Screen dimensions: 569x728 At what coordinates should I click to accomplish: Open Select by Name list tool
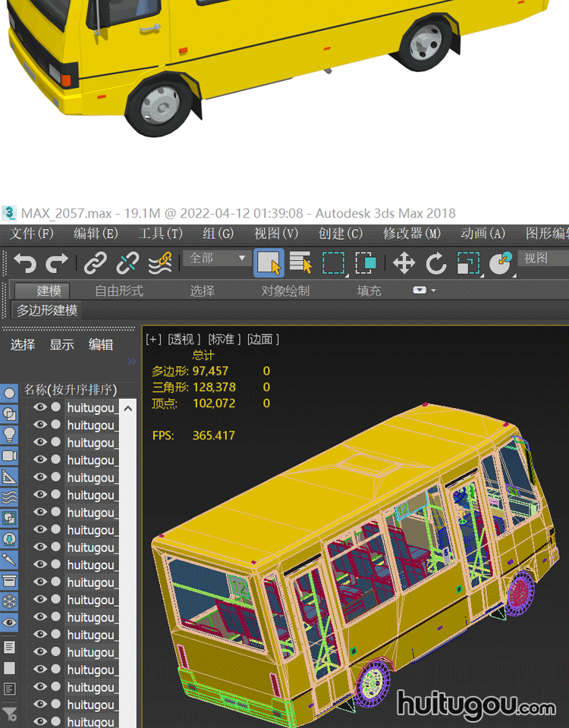tap(301, 263)
